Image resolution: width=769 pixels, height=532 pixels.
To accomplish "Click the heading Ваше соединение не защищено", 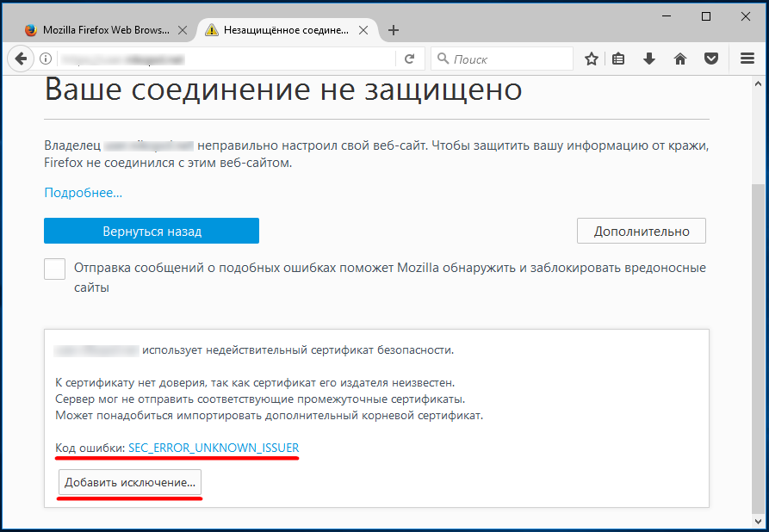I will [x=283, y=90].
